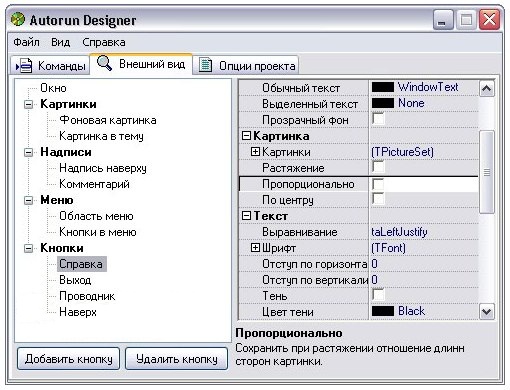Image resolution: width=510 pixels, height=390 pixels.
Task: Collapse the Надписи tree node
Action: pyautogui.click(x=29, y=152)
